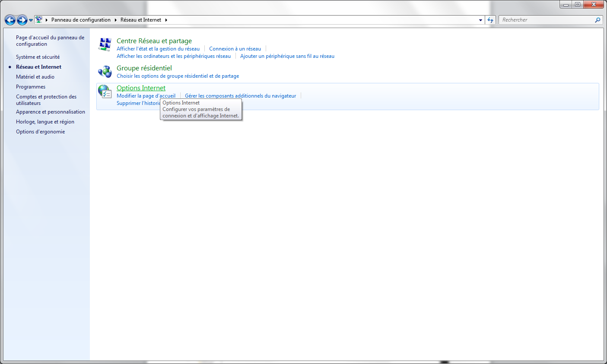This screenshot has height=364, width=607.
Task: Expand the Panneau de configuration breadcrumb arrow
Action: [x=115, y=20]
